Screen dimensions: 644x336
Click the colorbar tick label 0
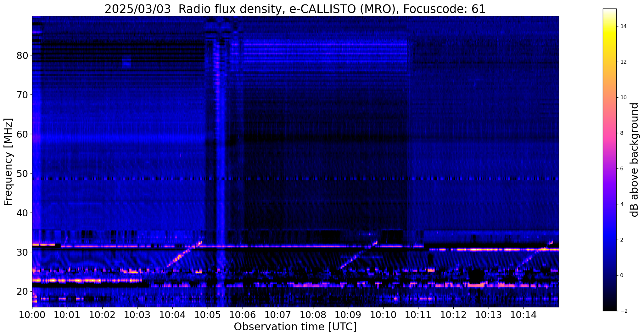(x=621, y=276)
